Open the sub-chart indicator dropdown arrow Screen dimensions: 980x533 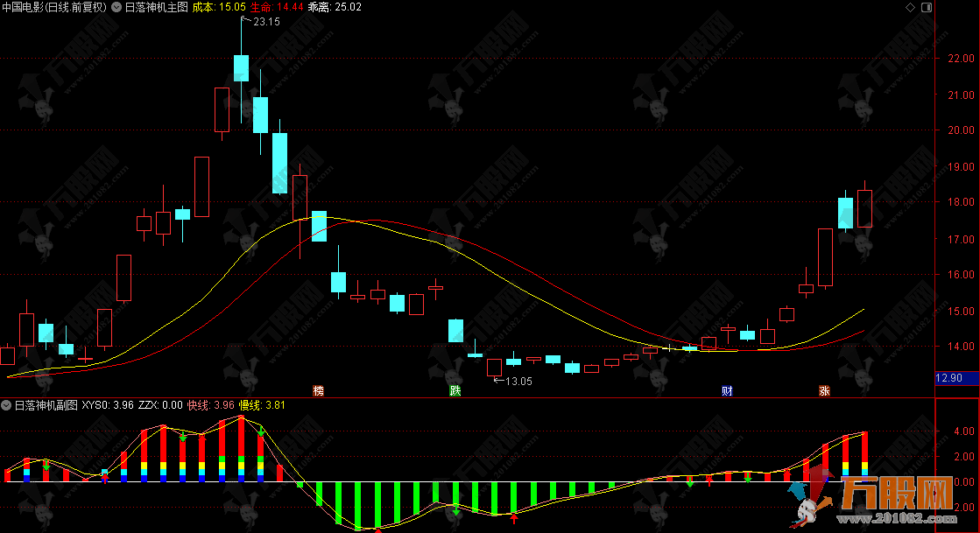6,405
